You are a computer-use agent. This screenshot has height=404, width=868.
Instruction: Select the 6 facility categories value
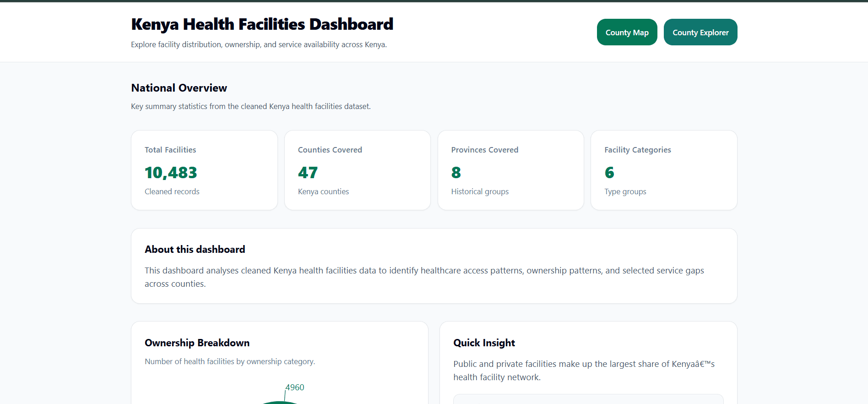pos(609,173)
